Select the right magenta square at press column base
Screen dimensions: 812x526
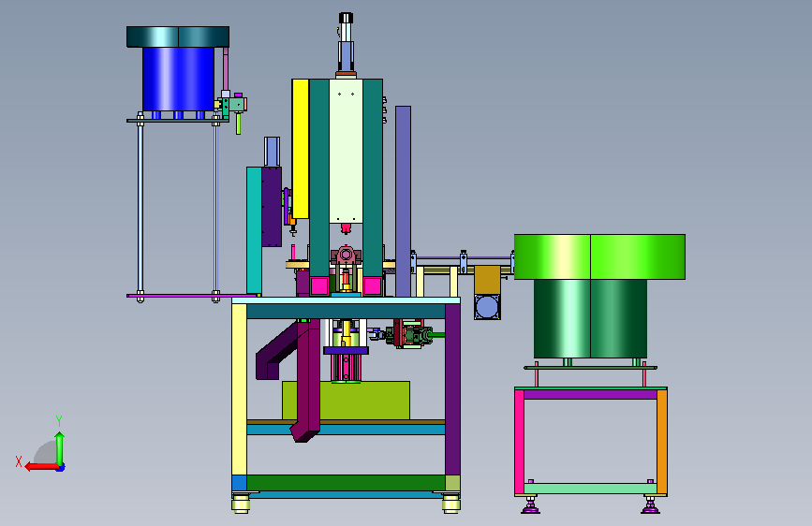pos(373,285)
